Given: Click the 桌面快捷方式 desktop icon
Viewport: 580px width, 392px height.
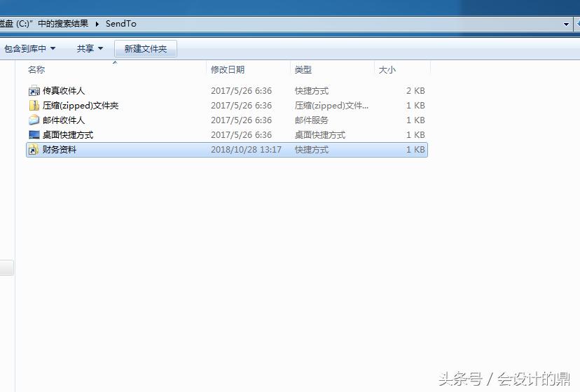Looking at the screenshot, I should point(34,135).
